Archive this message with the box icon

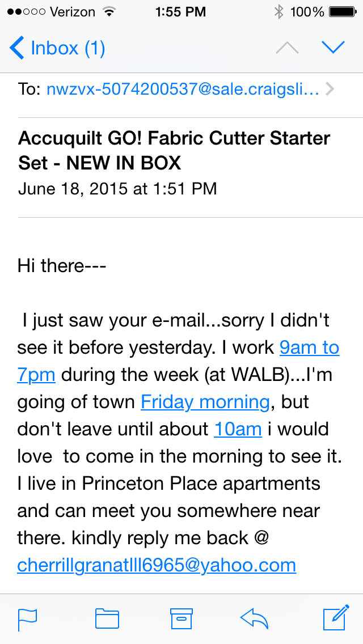pos(181,618)
